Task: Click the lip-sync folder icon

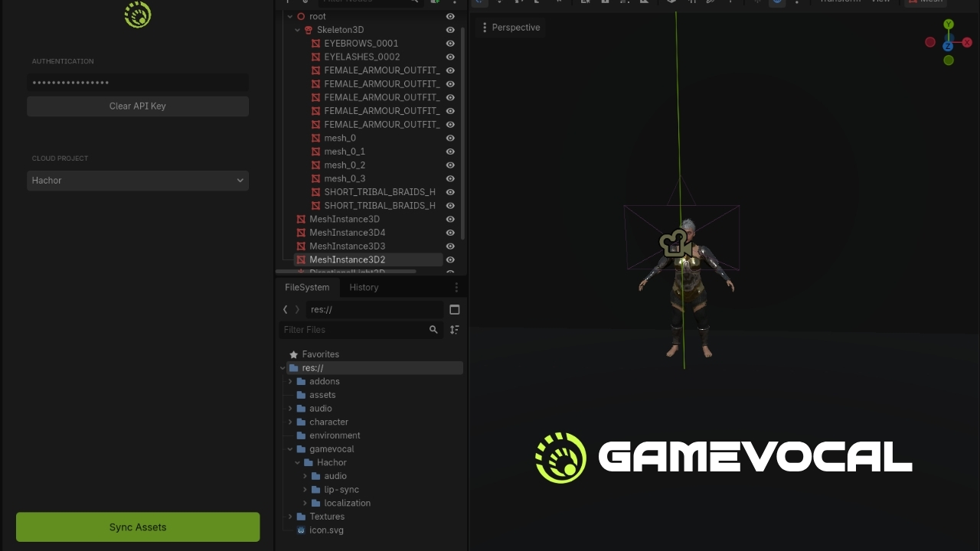Action: pos(315,490)
